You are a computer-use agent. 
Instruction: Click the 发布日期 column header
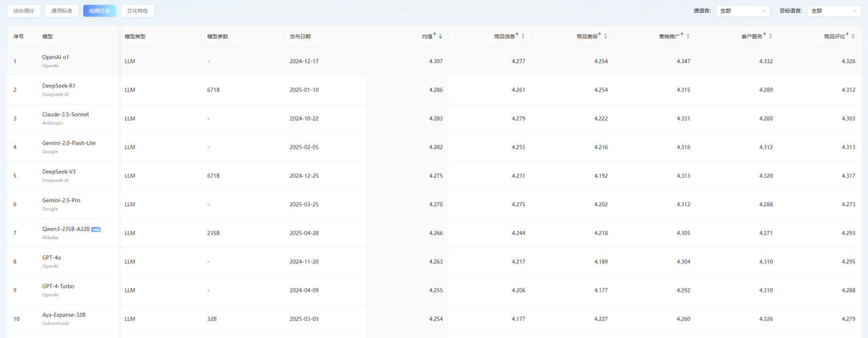pyautogui.click(x=300, y=36)
